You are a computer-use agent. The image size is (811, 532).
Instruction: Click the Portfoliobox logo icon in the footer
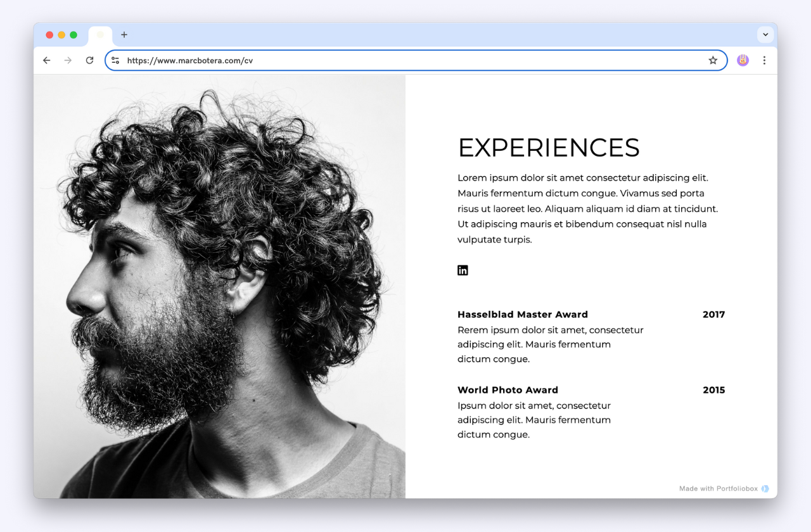(x=765, y=488)
